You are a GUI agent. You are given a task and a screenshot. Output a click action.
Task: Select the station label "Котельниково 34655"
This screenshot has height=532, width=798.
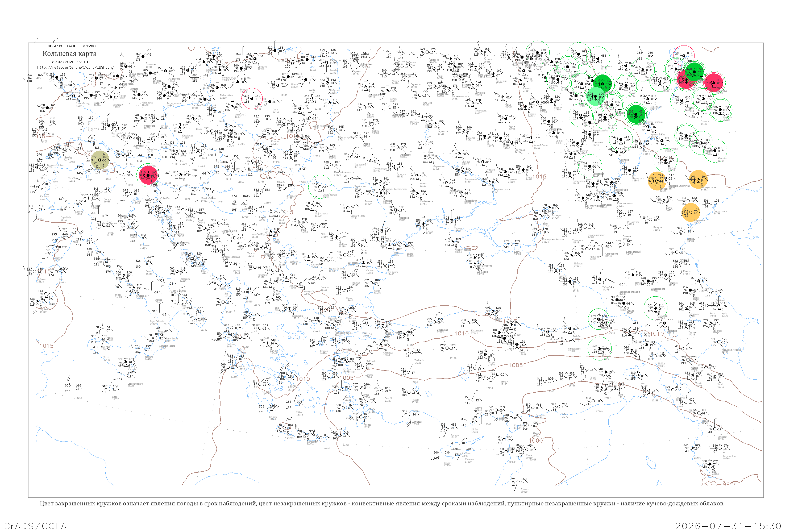coord(625,205)
